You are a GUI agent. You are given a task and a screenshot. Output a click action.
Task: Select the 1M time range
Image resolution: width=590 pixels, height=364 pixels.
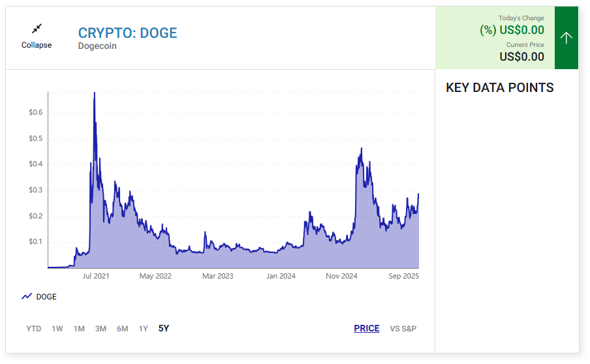(x=79, y=329)
